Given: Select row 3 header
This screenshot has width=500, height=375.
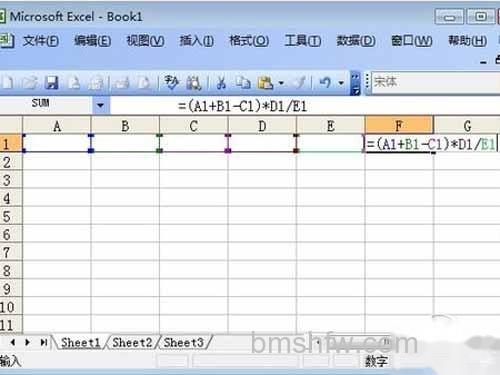Looking at the screenshot, I should (11, 180).
